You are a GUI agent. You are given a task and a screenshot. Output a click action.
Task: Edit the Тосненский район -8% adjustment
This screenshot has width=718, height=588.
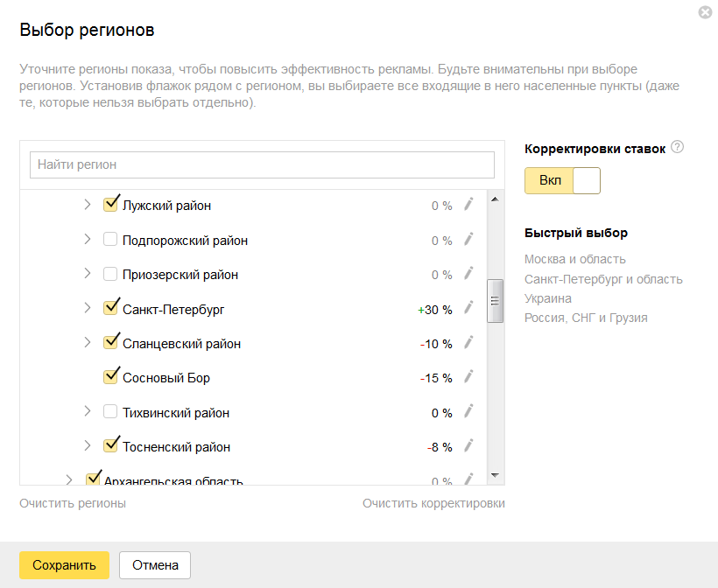click(x=468, y=445)
